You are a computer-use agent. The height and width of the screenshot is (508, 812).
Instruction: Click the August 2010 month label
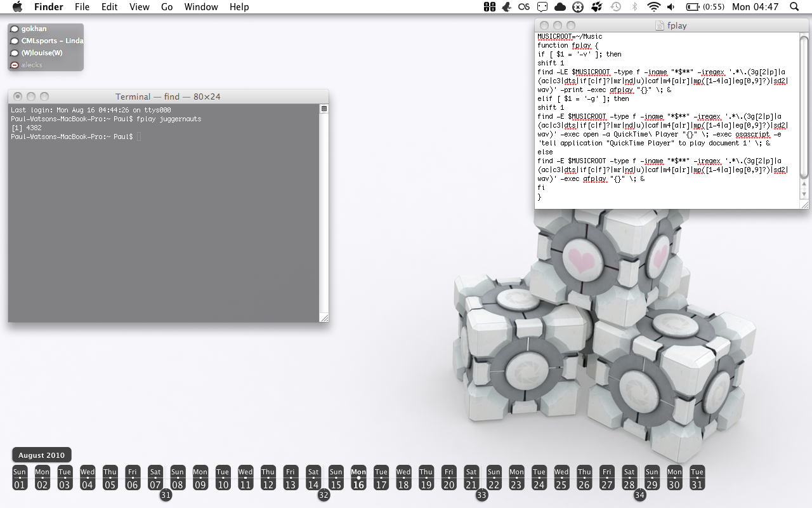pos(41,455)
